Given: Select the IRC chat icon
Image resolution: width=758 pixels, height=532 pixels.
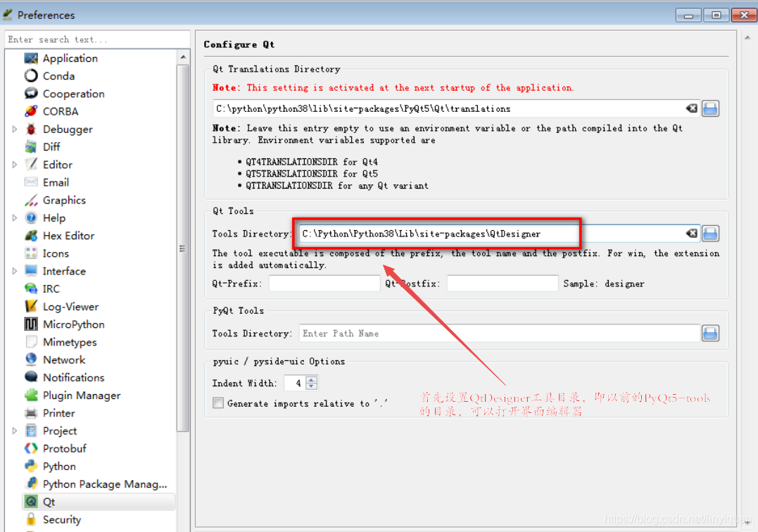Looking at the screenshot, I should tap(31, 289).
